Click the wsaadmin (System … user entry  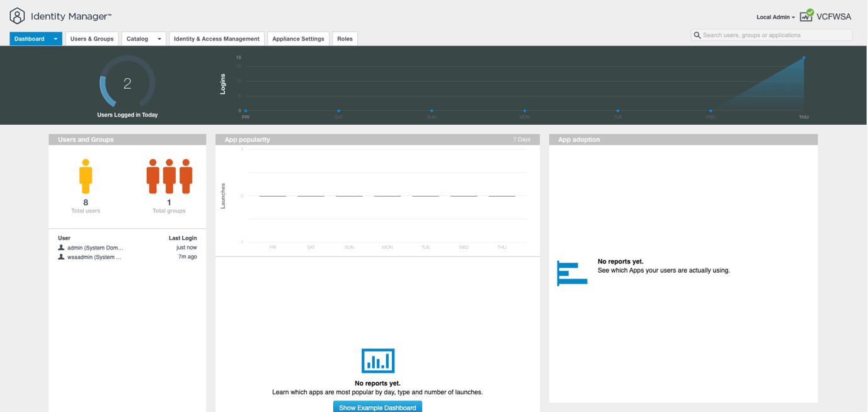94,257
